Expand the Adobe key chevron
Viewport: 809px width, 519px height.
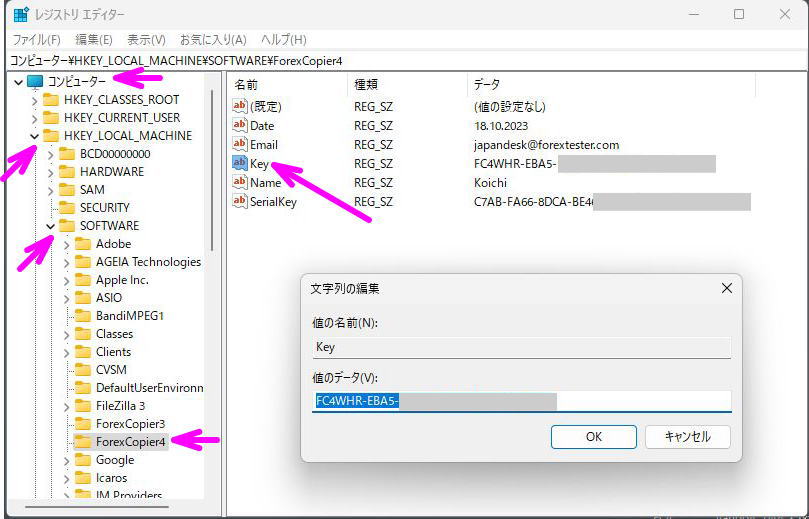tap(67, 244)
